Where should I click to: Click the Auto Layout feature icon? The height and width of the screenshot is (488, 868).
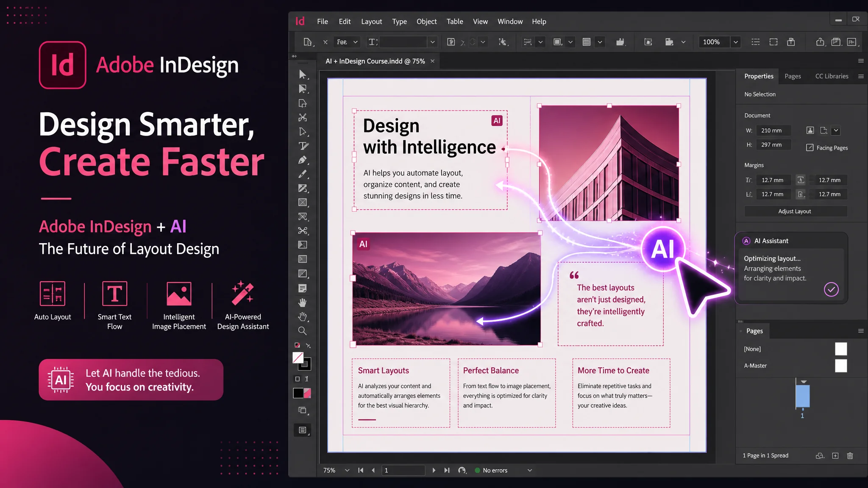(53, 294)
